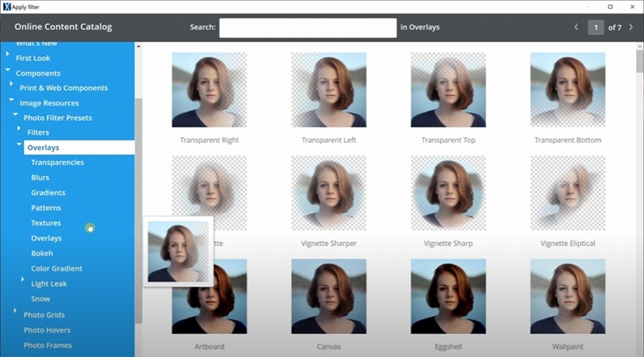Expand the Filters tree node

[19, 129]
